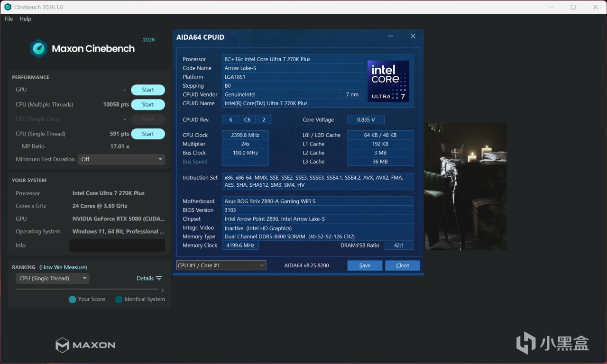
Task: Click the 7 nm process field
Action: tap(352, 94)
